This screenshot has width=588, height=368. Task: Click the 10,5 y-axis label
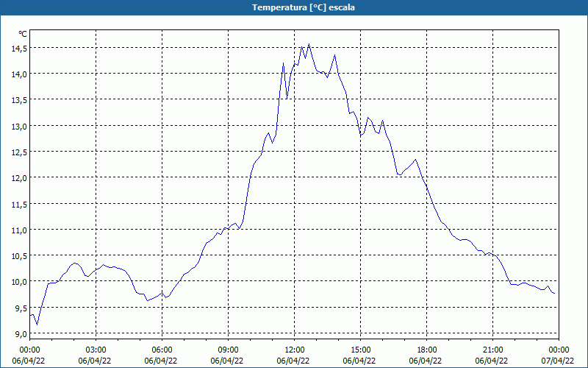(x=20, y=256)
